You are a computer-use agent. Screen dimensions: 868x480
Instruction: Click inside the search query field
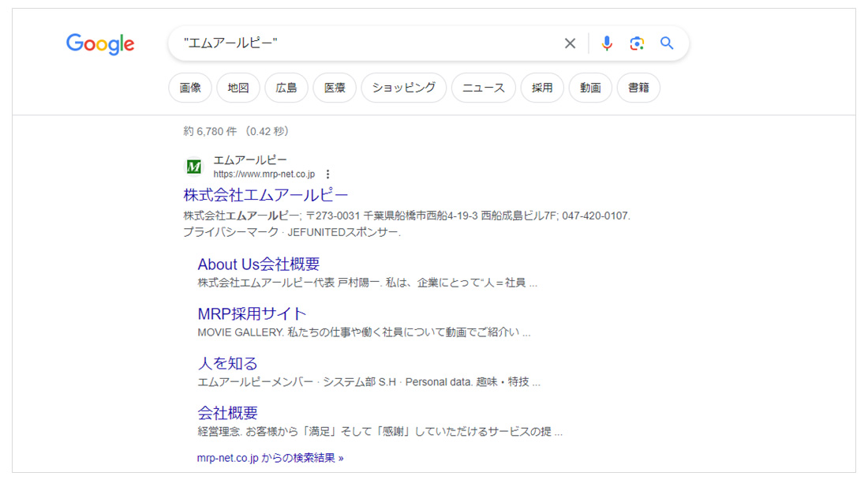pyautogui.click(x=363, y=43)
